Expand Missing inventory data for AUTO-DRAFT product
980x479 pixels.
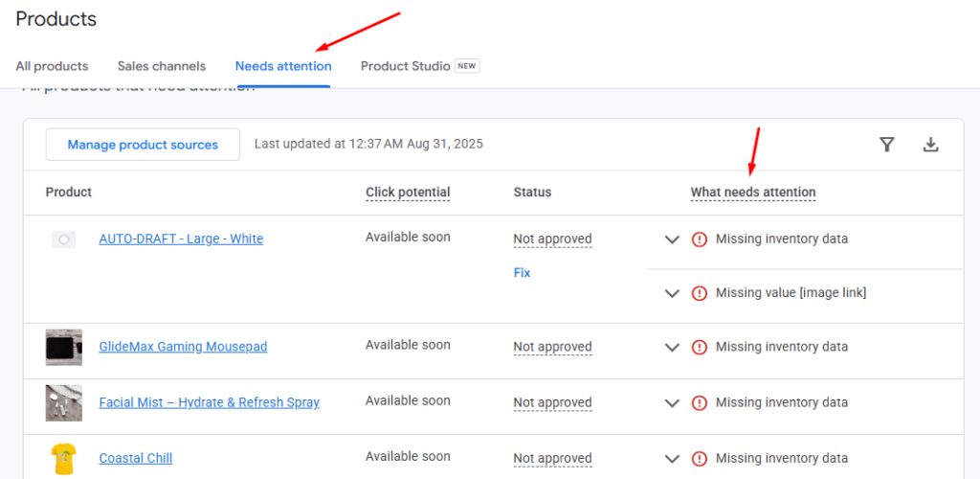coord(672,239)
